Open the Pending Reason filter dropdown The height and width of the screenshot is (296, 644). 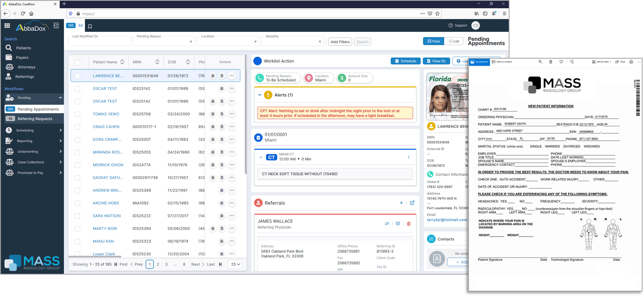click(163, 41)
